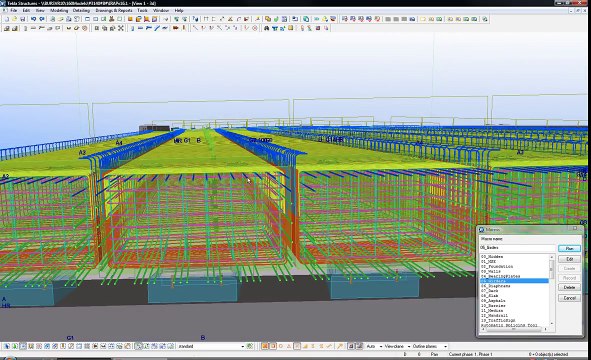Screen dimensions: 591x360
Task: Select the Fit work area arrows icon
Action: [121, 28]
